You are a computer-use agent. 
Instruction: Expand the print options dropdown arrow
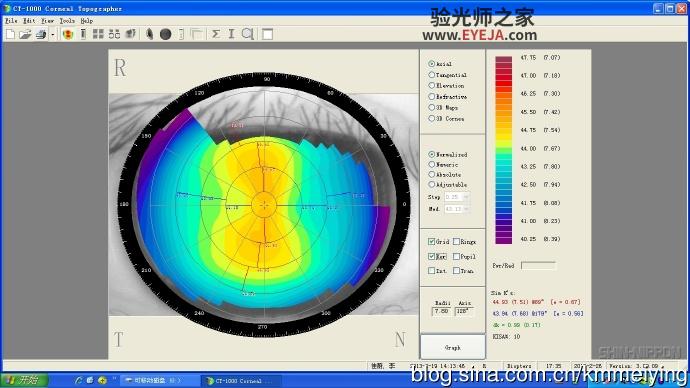tap(52, 34)
